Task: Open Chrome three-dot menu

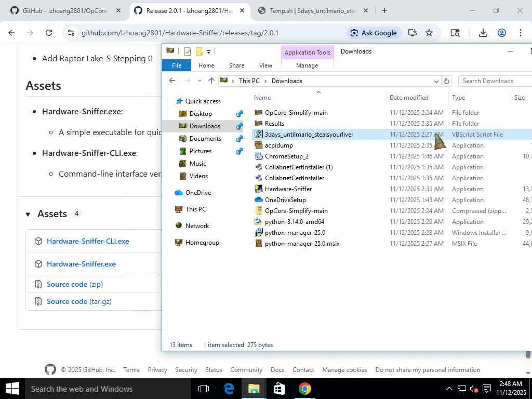Action: (x=521, y=33)
